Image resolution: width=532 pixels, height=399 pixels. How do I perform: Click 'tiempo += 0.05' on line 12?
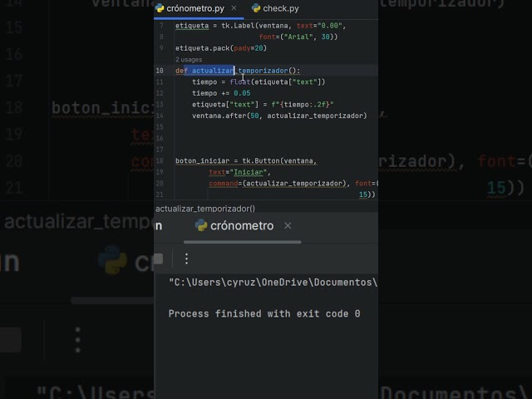tap(221, 93)
